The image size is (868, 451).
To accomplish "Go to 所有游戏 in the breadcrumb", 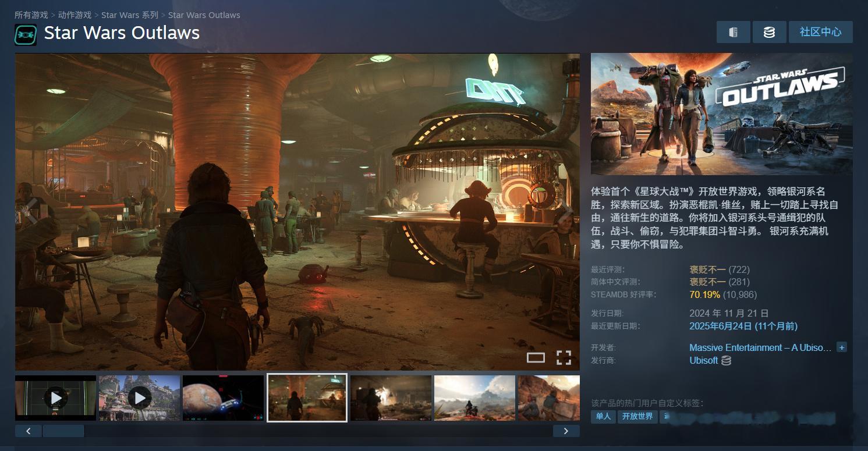I will (31, 15).
